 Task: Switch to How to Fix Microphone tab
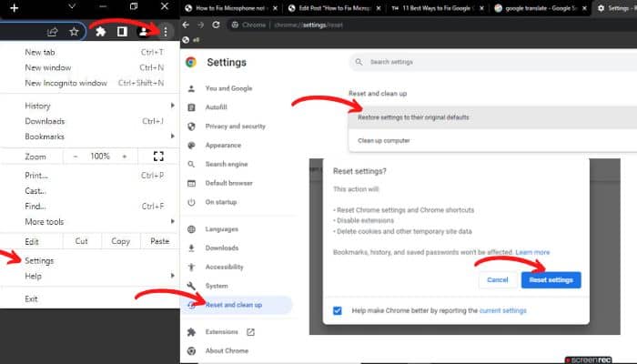(230, 8)
